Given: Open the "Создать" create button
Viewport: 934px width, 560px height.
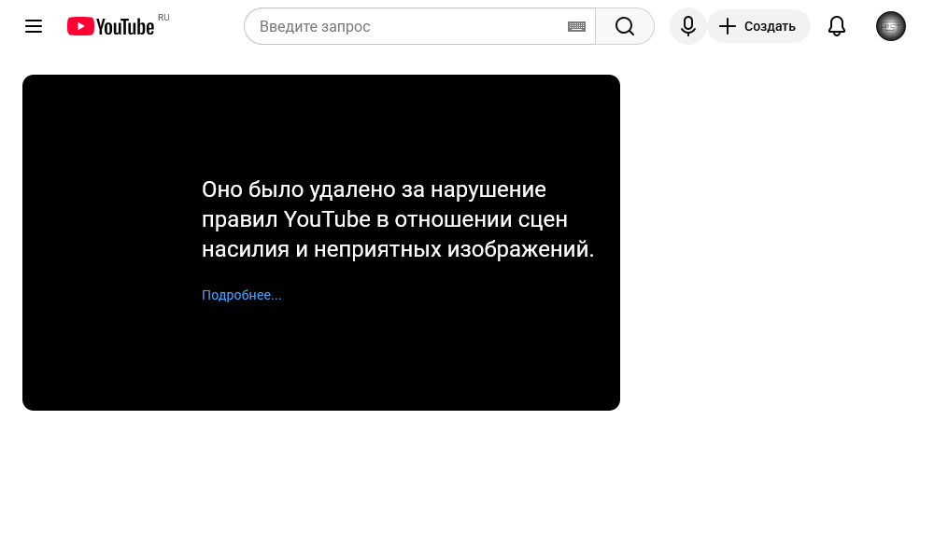Looking at the screenshot, I should (758, 26).
